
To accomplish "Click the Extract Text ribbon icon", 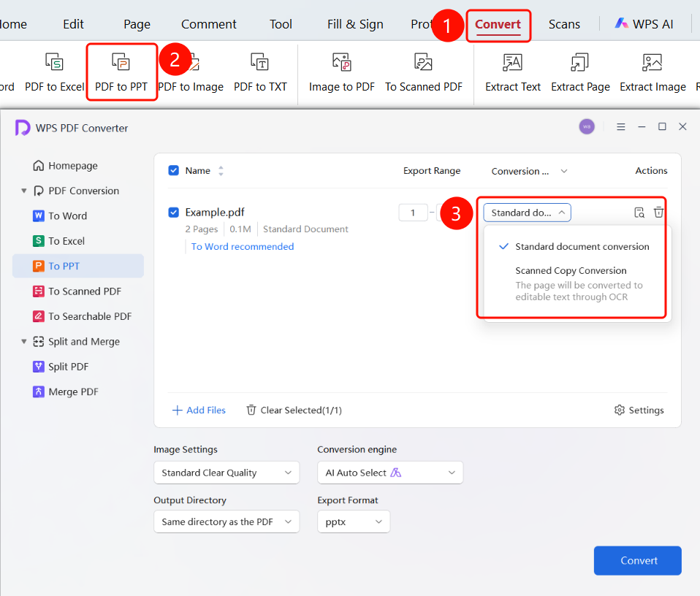I will pos(512,62).
